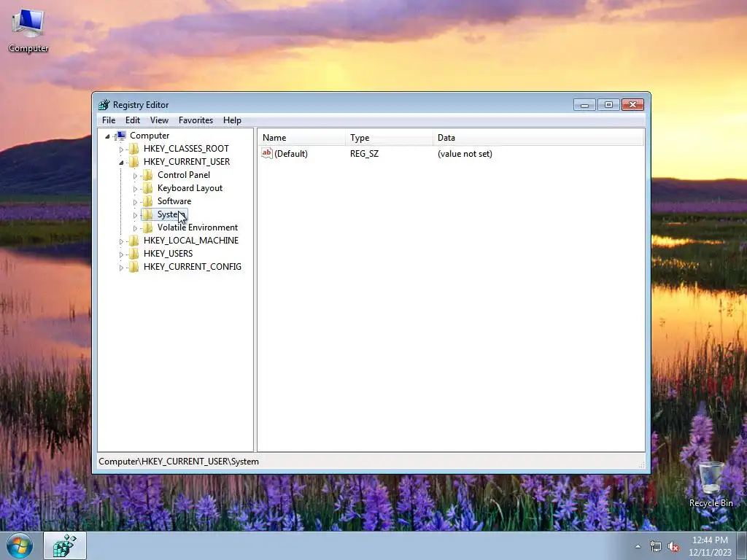Expand the Keyboard Layout key arrow

click(x=135, y=189)
